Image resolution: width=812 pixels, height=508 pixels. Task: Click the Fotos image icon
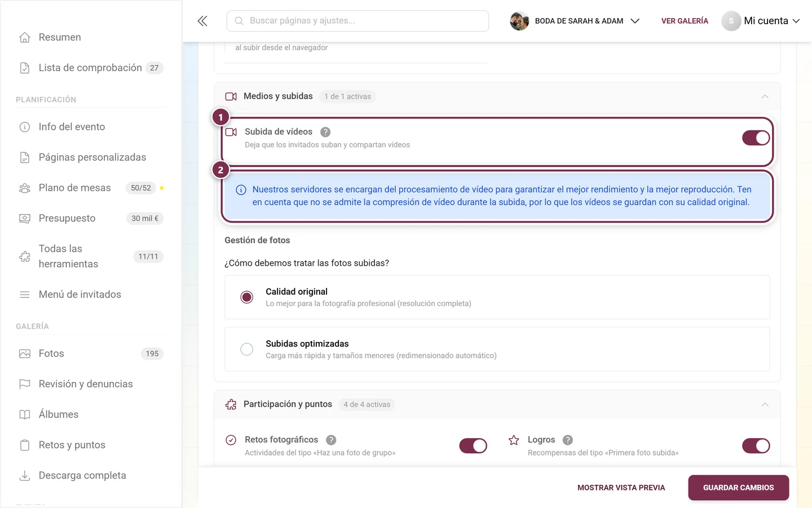(x=25, y=354)
